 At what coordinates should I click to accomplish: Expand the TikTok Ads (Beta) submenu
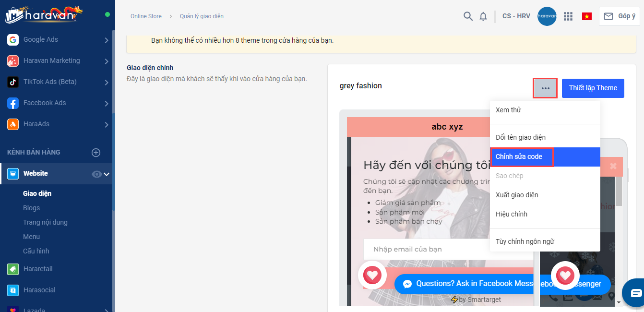click(107, 83)
